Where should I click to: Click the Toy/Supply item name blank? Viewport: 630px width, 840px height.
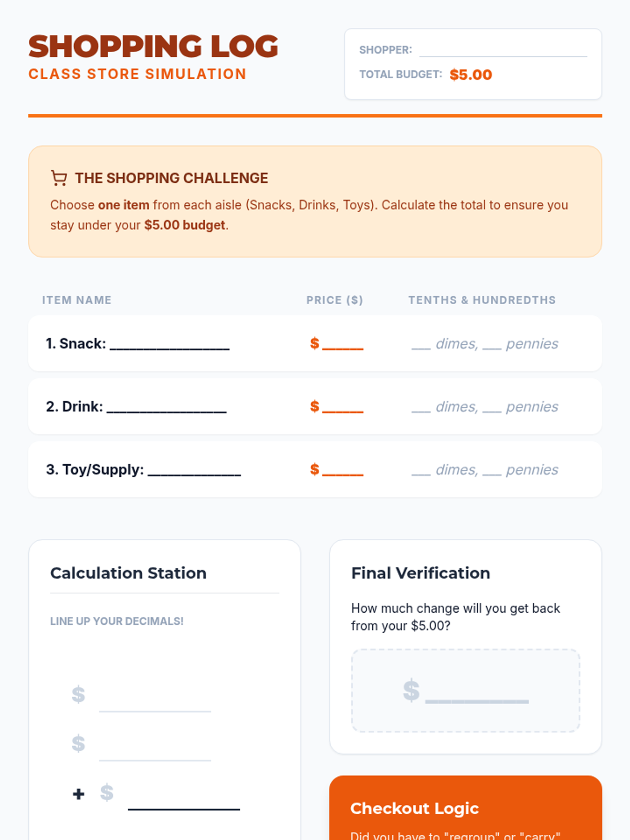tap(194, 470)
